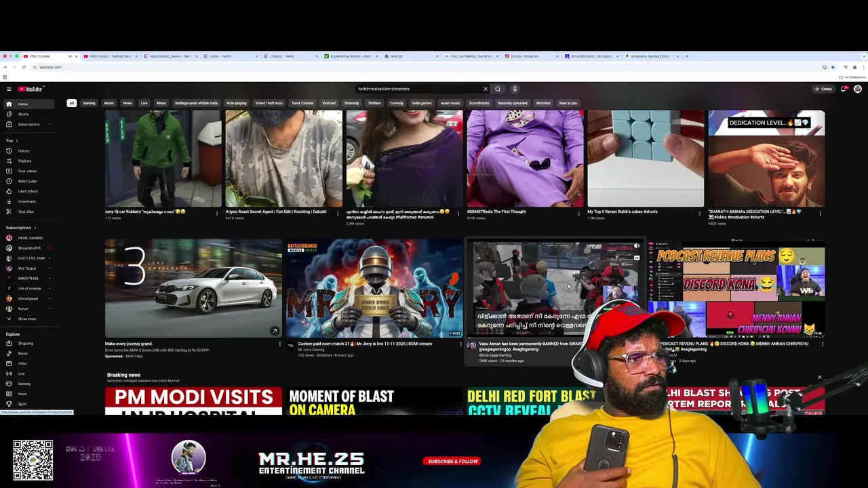Open Podcast Revenue Plans video thumbnail

pyautogui.click(x=736, y=287)
